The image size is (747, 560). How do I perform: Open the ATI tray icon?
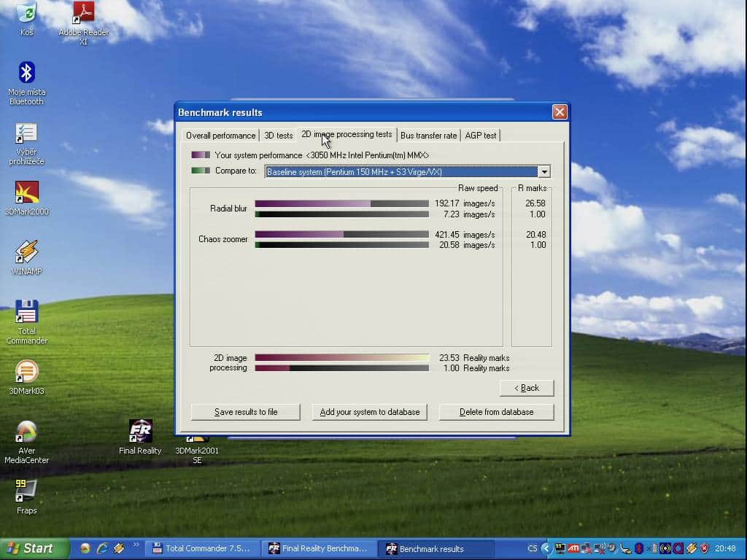573,548
